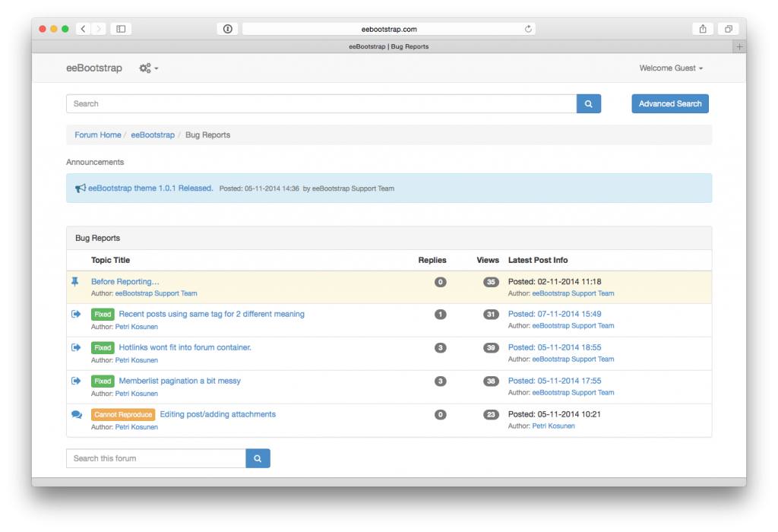Focus the main Search input field
Screen dimensions: 778x532
tap(321, 103)
